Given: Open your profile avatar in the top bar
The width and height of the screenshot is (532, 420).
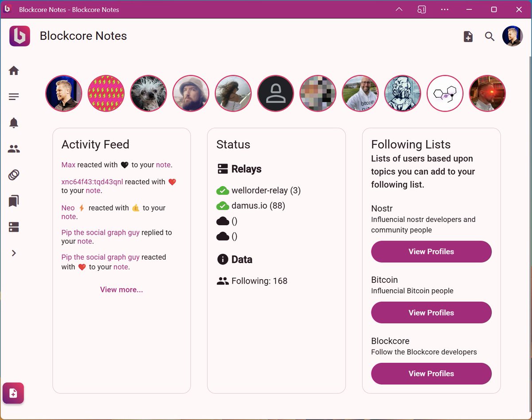Looking at the screenshot, I should (x=512, y=36).
